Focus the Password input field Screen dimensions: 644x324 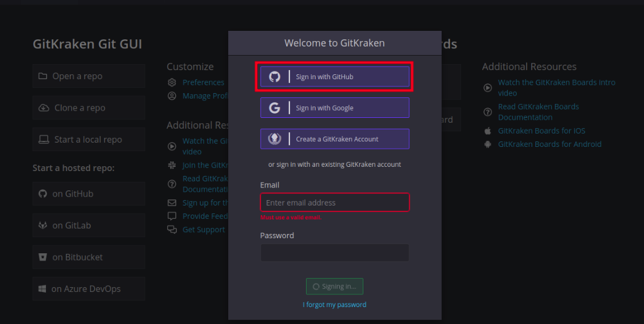pyautogui.click(x=335, y=253)
